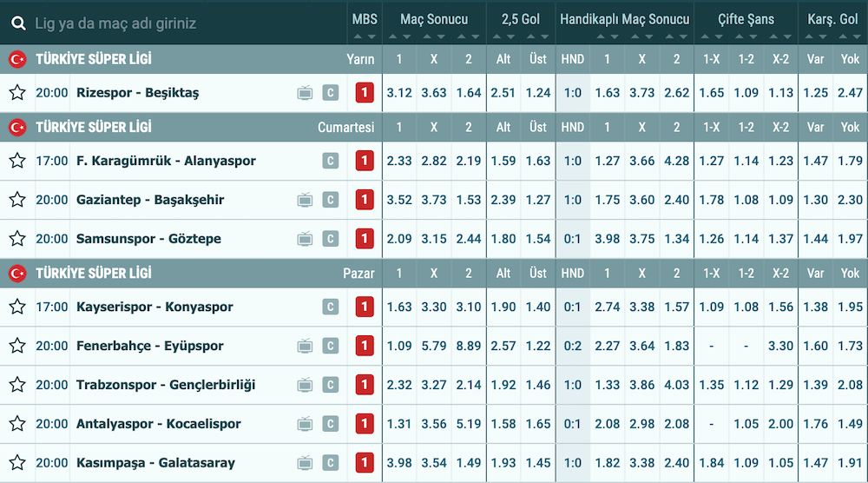The image size is (868, 483).
Task: Click red MBS badge on F. Karagümrük row
Action: coord(365,161)
